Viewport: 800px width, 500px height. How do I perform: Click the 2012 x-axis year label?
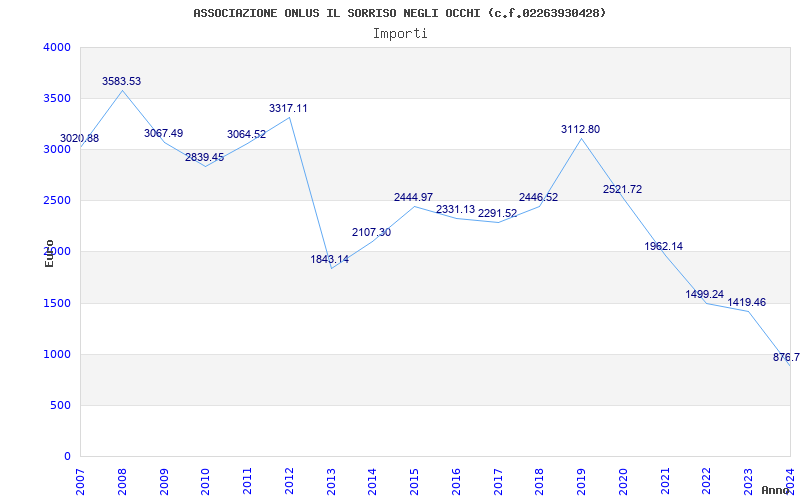coord(289,481)
